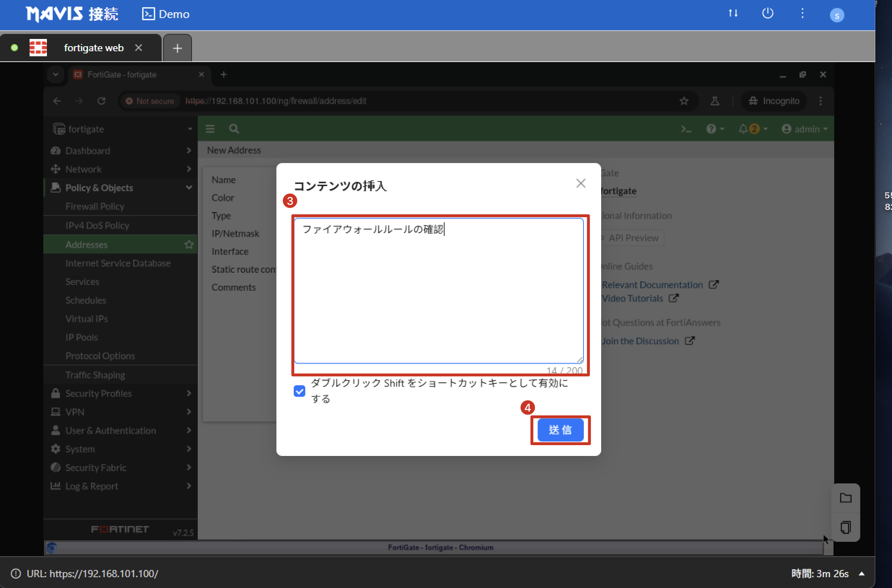Image resolution: width=892 pixels, height=588 pixels.
Task: Click the user avatar in top right
Action: [836, 16]
